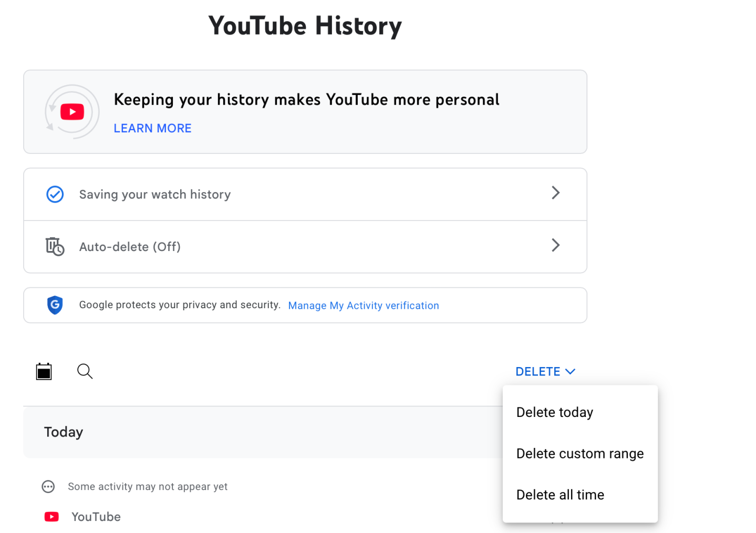The height and width of the screenshot is (533, 756).
Task: Open the calendar date filter
Action: click(44, 371)
